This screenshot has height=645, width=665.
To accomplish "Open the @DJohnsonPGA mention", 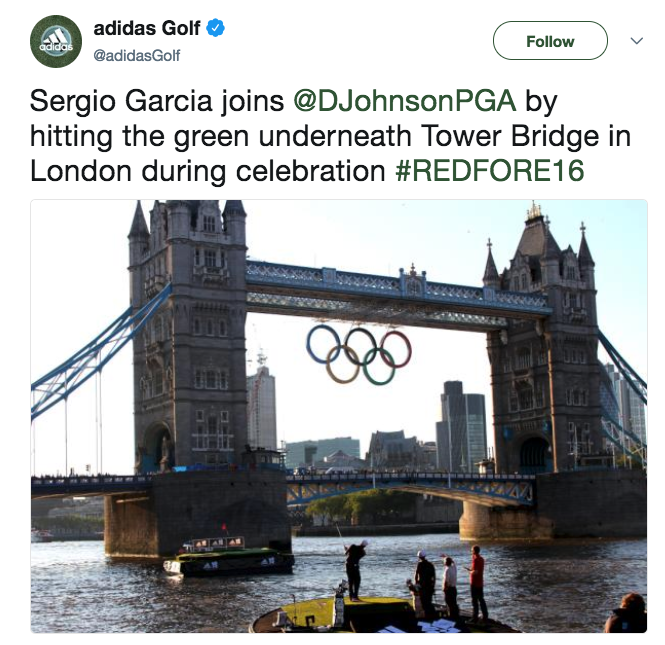I will (x=405, y=101).
